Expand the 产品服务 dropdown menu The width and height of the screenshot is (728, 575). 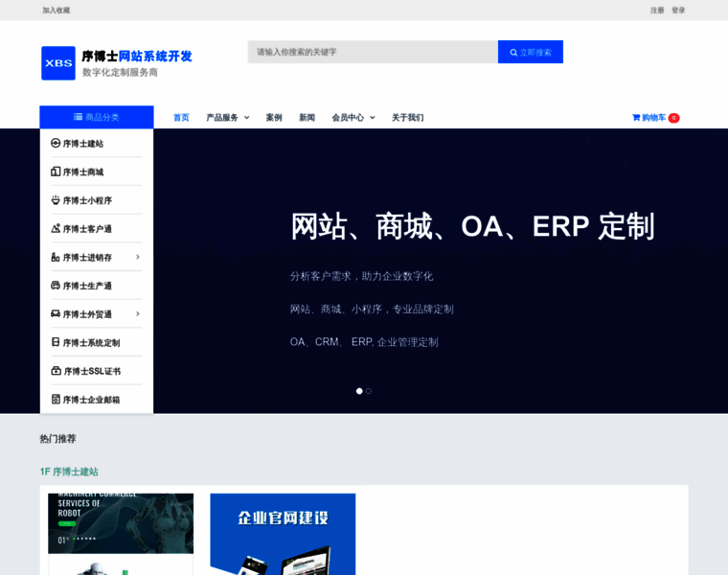coord(227,118)
